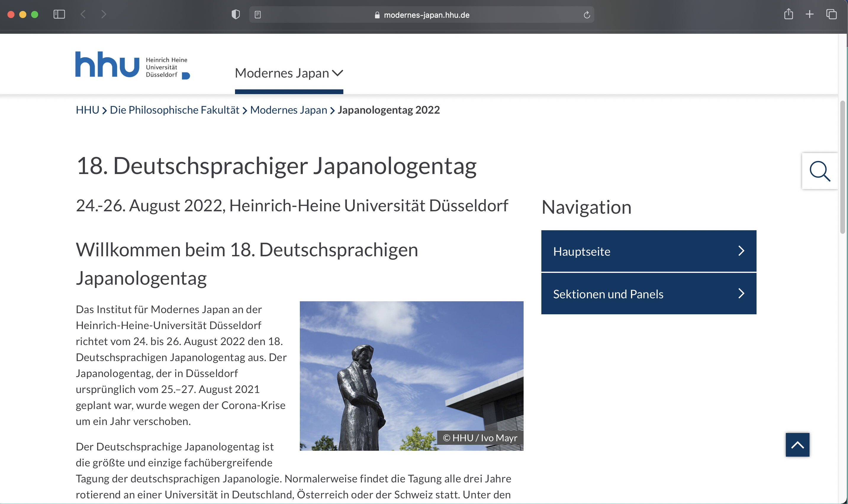
Task: Follow Die Philosophische Fakultät breadcrumb link
Action: coord(175,110)
